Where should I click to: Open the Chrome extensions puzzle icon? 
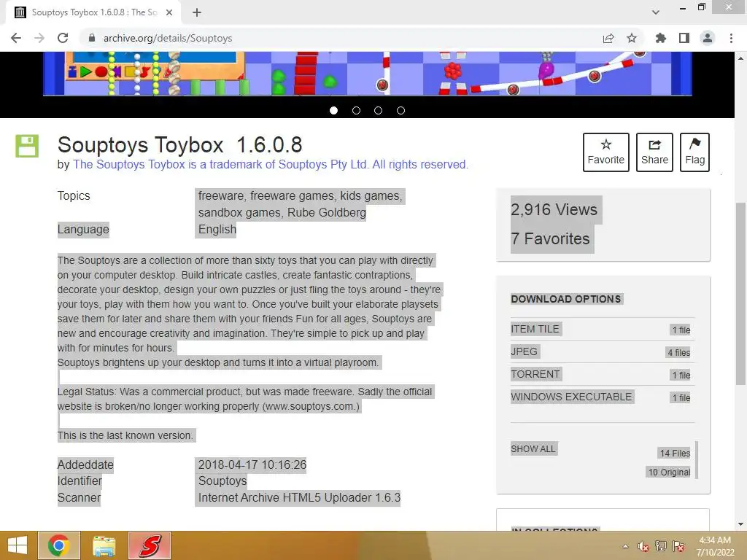tap(661, 38)
